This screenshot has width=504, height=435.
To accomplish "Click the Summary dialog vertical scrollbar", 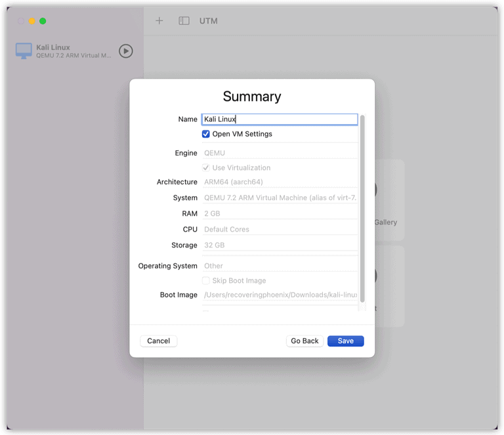I will (x=362, y=209).
